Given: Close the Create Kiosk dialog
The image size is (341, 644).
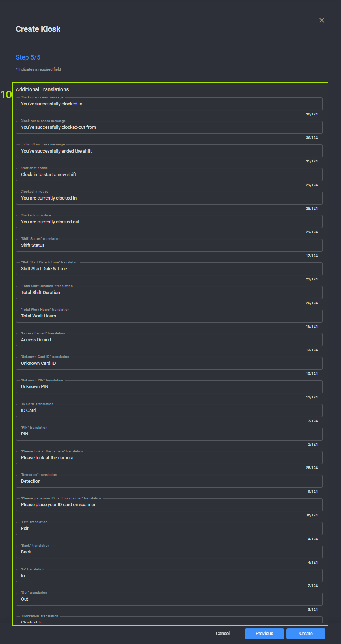Looking at the screenshot, I should [x=321, y=20].
